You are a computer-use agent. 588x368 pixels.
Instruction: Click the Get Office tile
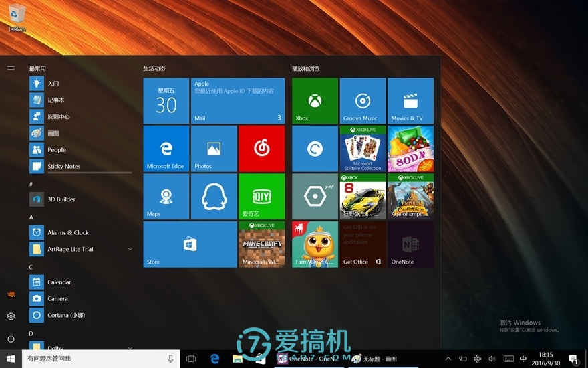tap(363, 245)
